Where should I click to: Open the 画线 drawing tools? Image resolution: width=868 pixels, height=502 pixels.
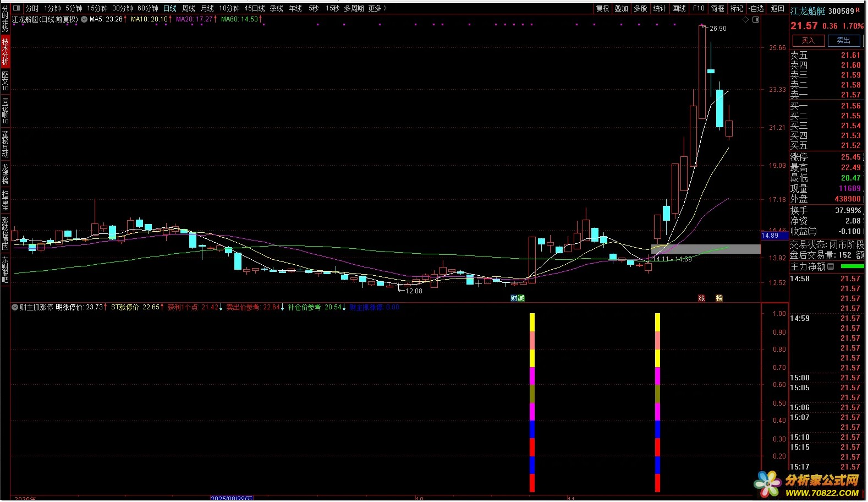(x=679, y=8)
